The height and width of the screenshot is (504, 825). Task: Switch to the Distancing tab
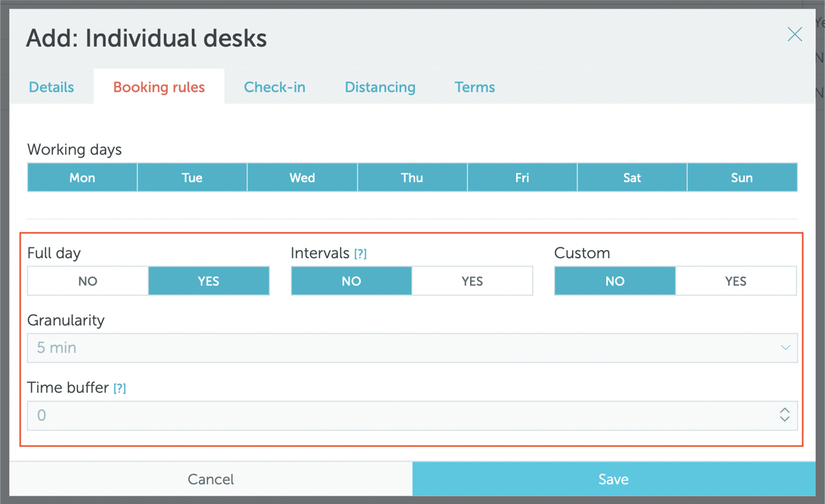380,87
